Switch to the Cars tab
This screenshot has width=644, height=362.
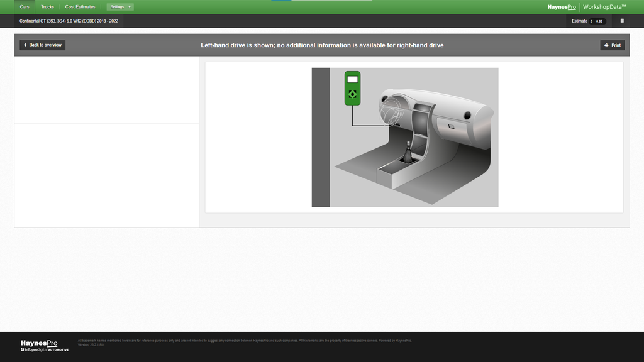25,7
